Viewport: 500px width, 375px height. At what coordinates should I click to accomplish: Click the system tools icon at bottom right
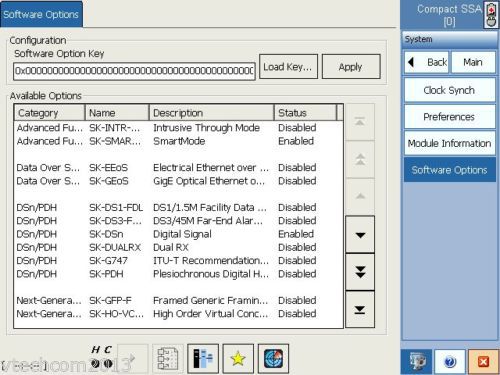tap(416, 362)
